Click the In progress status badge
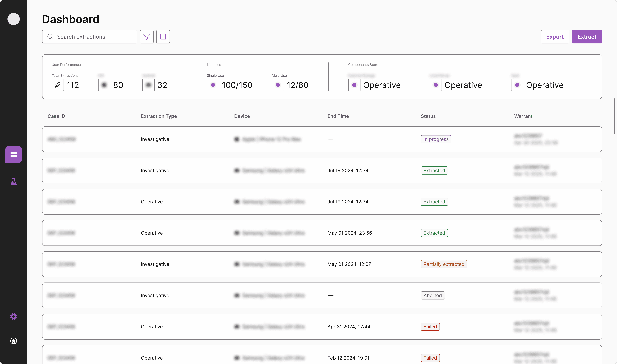Viewport: 617px width, 364px height. coord(436,139)
